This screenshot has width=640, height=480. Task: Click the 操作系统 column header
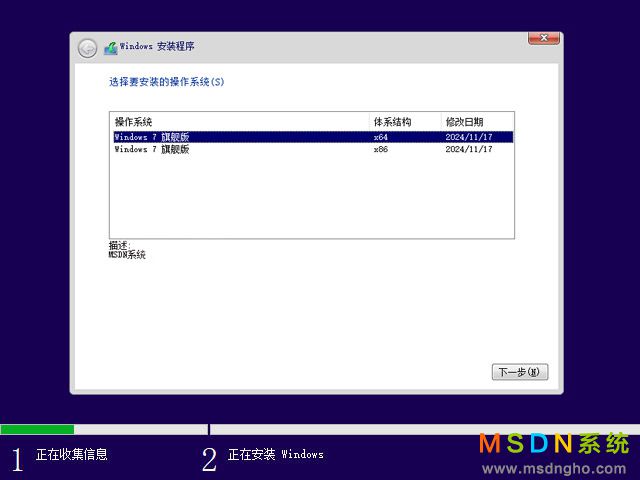pyautogui.click(x=239, y=122)
